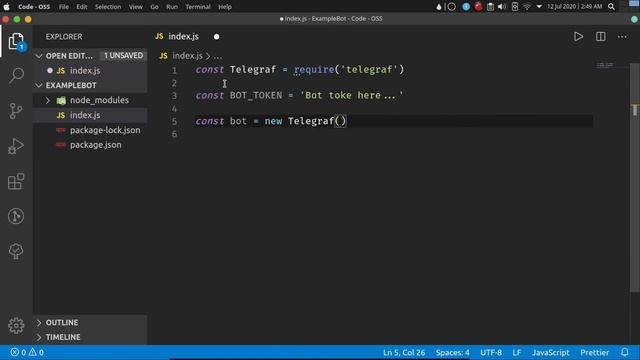Image resolution: width=640 pixels, height=360 pixels.
Task: Click the editor vertical scrollbar
Action: click(635, 178)
